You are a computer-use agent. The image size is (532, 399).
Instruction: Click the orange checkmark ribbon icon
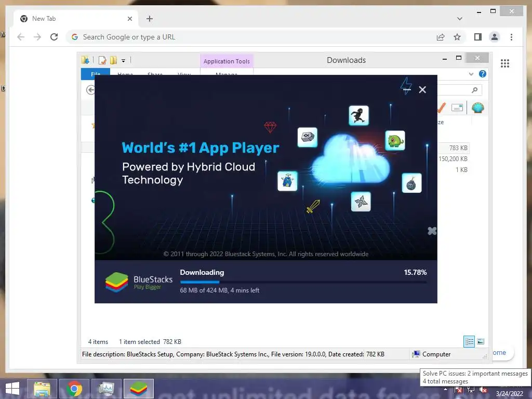(442, 108)
